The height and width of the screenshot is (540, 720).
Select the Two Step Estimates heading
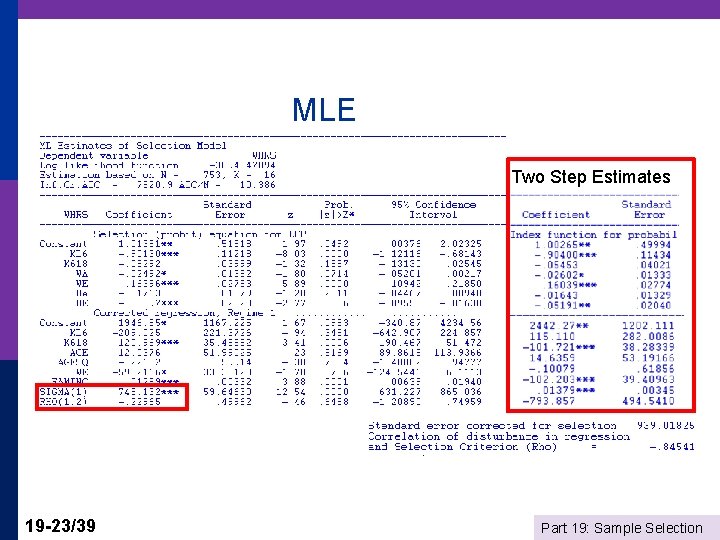pyautogui.click(x=591, y=177)
